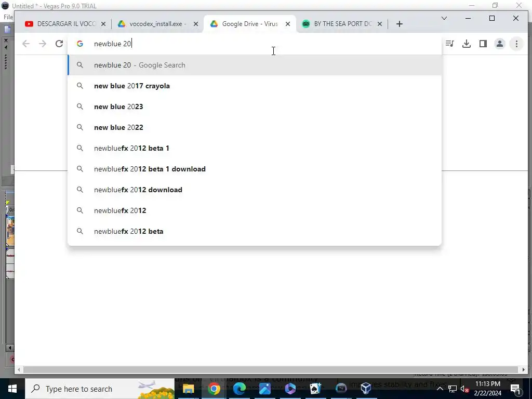
Task: Choose suggestion new blue 2023
Action: click(255, 107)
